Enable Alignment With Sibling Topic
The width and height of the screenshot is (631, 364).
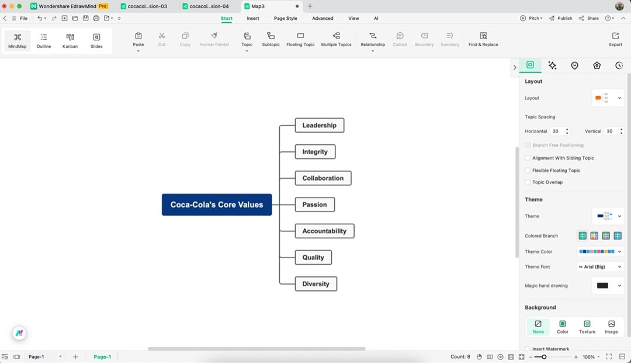tap(528, 158)
